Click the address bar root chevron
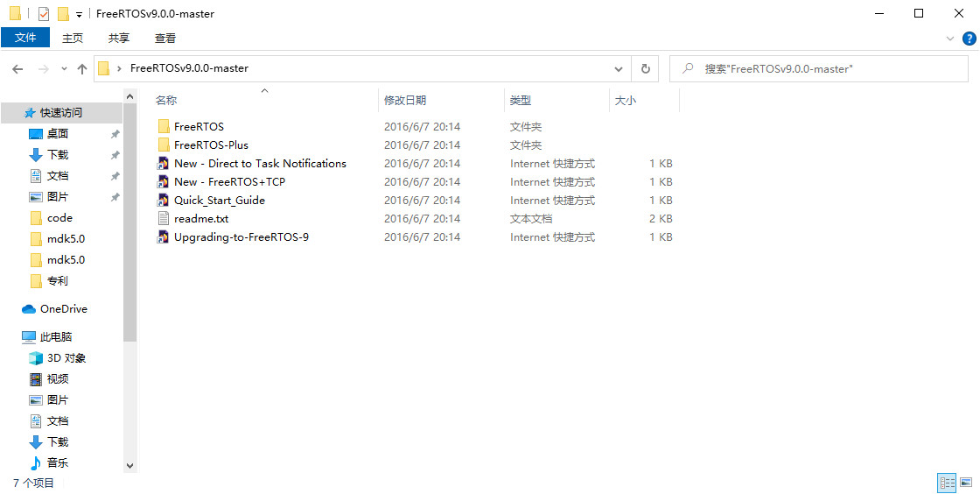980x494 pixels. [x=119, y=69]
